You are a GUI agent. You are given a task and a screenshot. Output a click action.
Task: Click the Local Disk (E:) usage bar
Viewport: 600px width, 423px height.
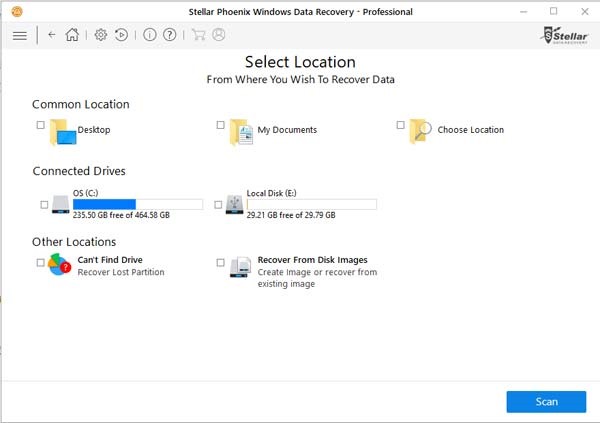[x=311, y=204]
